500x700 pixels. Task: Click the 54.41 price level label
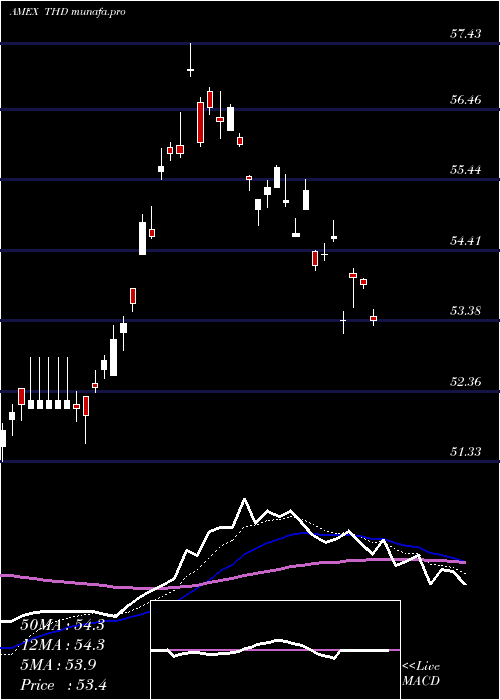coord(466,241)
